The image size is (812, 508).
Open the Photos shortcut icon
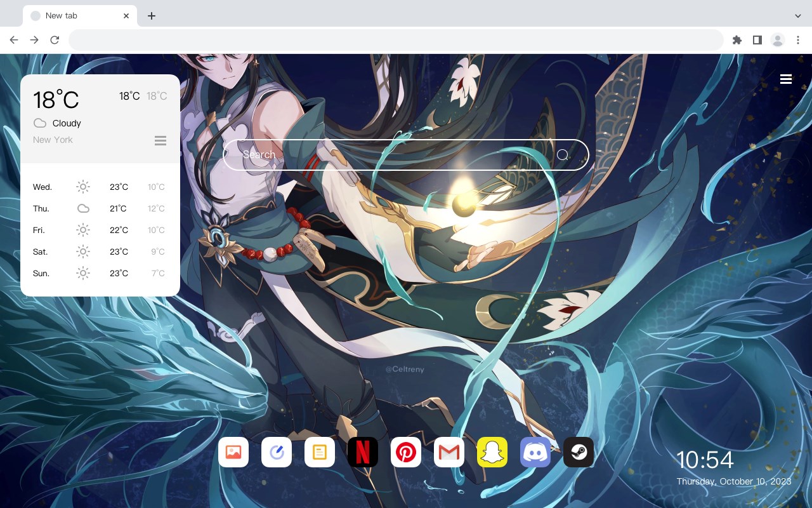(x=233, y=452)
